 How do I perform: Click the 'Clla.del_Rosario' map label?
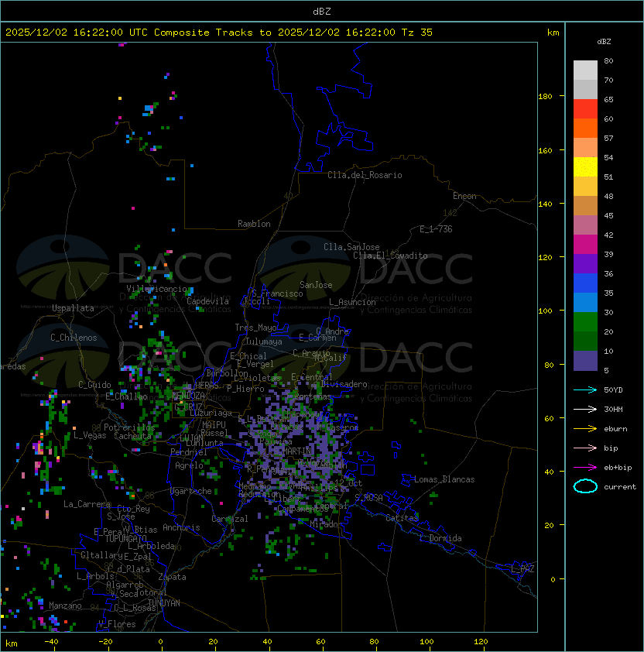[x=365, y=175]
